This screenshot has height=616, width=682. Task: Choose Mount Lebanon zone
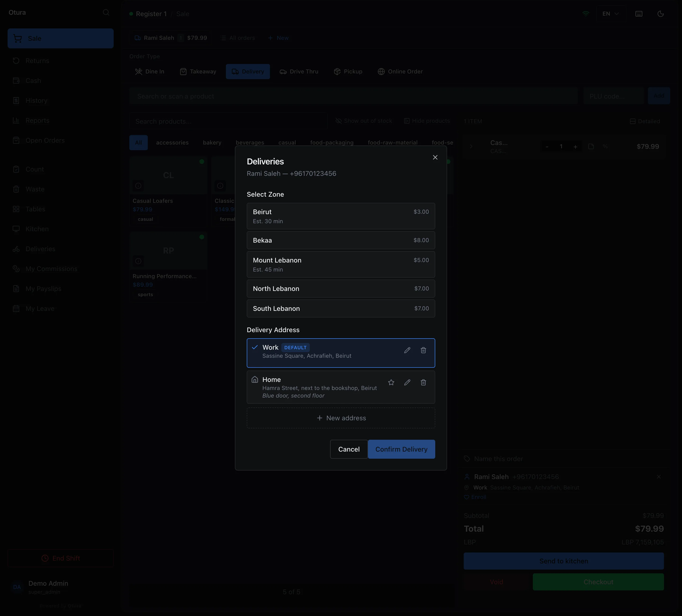[x=341, y=265]
